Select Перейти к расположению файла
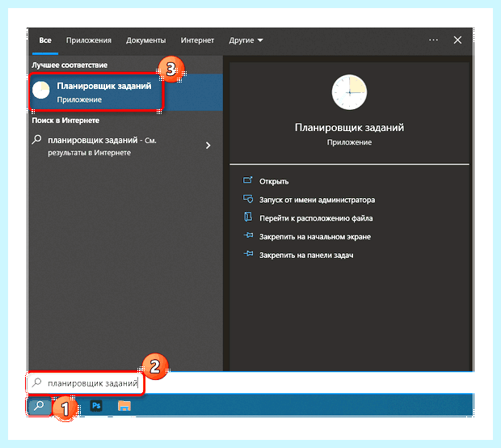 316,218
